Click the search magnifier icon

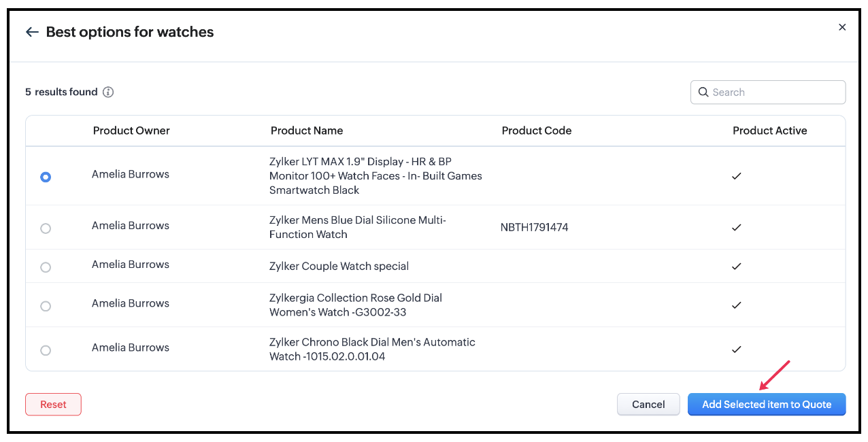pyautogui.click(x=703, y=92)
